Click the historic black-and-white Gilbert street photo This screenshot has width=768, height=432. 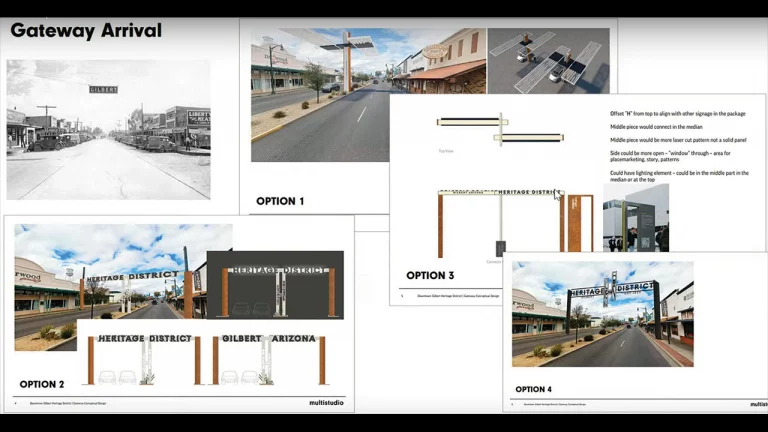pyautogui.click(x=108, y=129)
